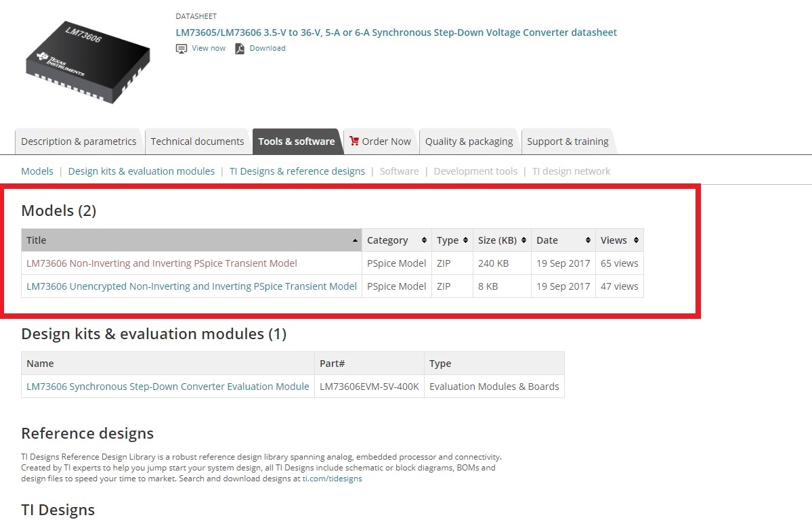812x526 pixels.
Task: Click the 65 views cell
Action: pyautogui.click(x=620, y=263)
